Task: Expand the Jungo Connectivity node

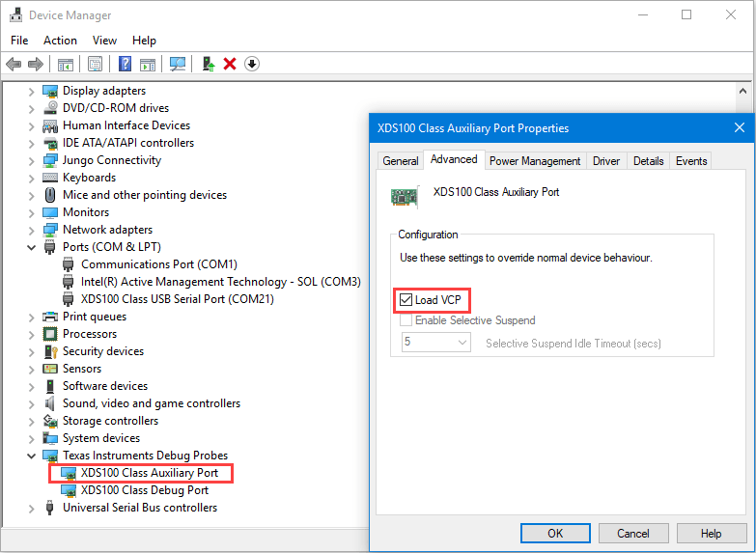Action: coord(31,160)
